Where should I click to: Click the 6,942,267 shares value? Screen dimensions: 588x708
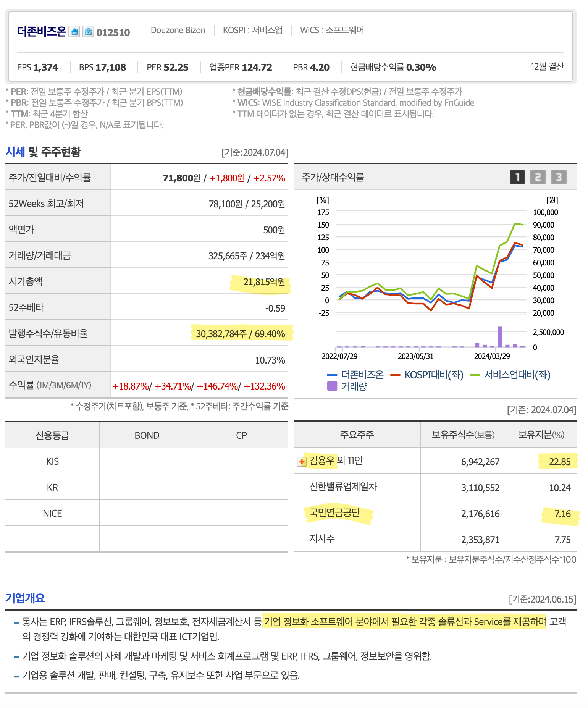click(480, 462)
